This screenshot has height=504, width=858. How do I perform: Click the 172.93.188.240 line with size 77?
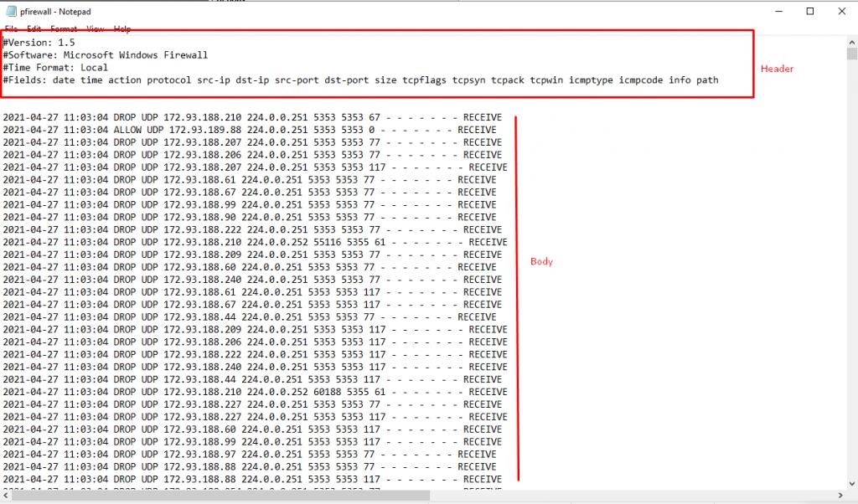coord(252,280)
